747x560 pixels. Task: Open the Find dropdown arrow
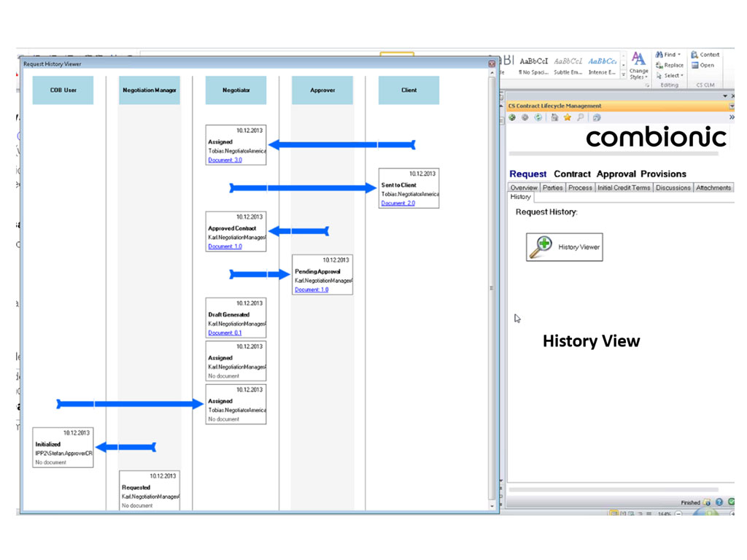[x=679, y=55]
